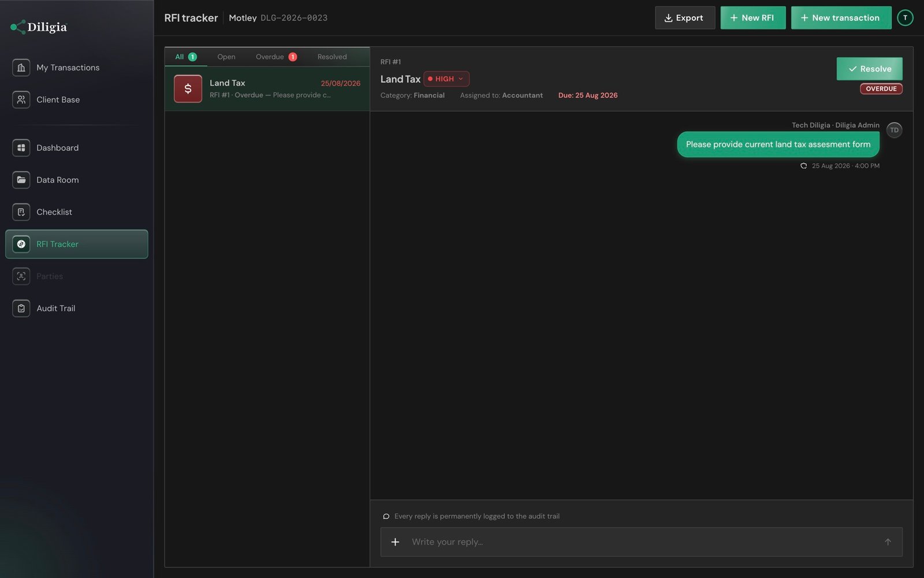Click the DLG-2026-0023 transaction ID
Viewport: 924px width, 578px height.
pos(294,18)
